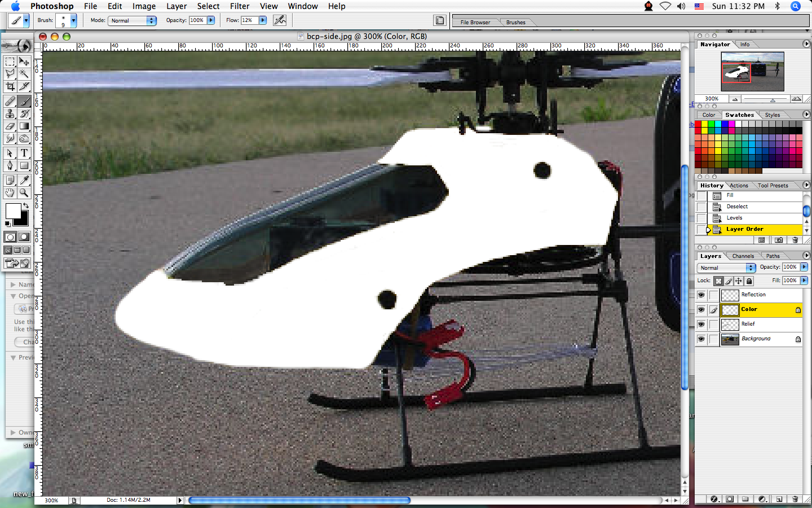Select the History Brush tool
This screenshot has height=508, width=812.
[x=24, y=114]
